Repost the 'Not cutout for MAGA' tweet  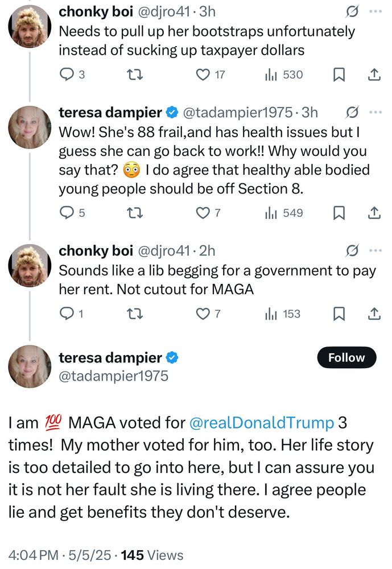tap(133, 314)
